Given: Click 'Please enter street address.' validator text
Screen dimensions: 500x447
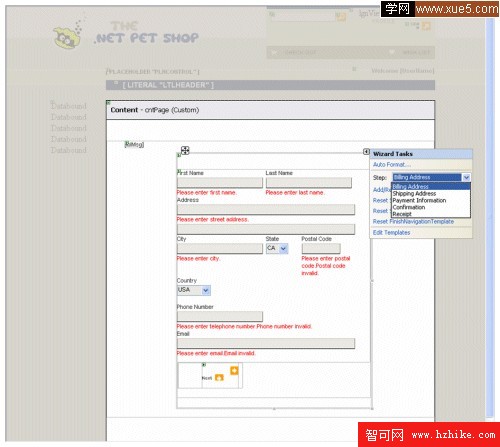Looking at the screenshot, I should (x=213, y=219).
